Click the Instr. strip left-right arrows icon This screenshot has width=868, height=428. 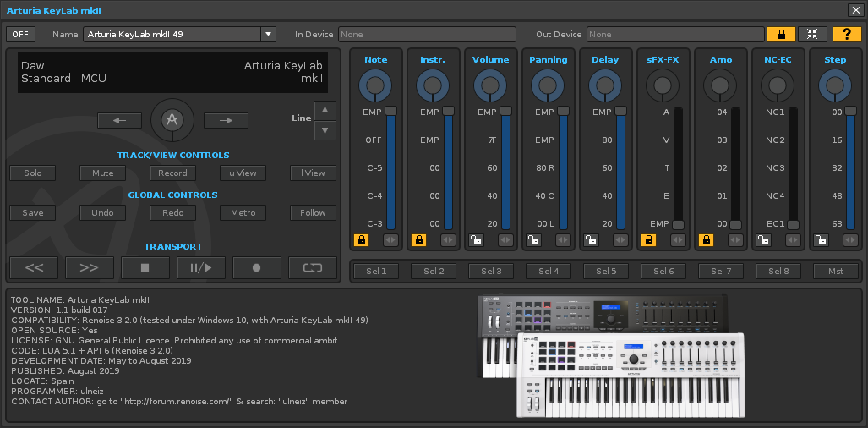(x=449, y=240)
